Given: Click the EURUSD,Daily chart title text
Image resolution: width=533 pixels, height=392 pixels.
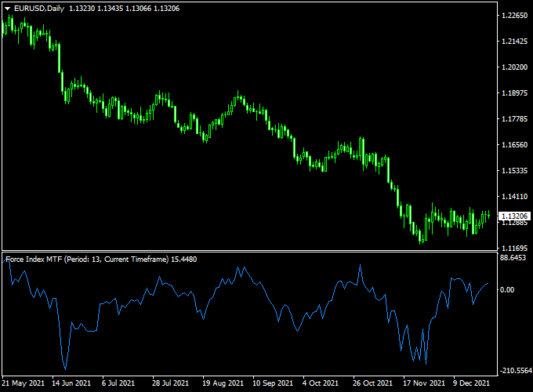Looking at the screenshot, I should coord(40,8).
